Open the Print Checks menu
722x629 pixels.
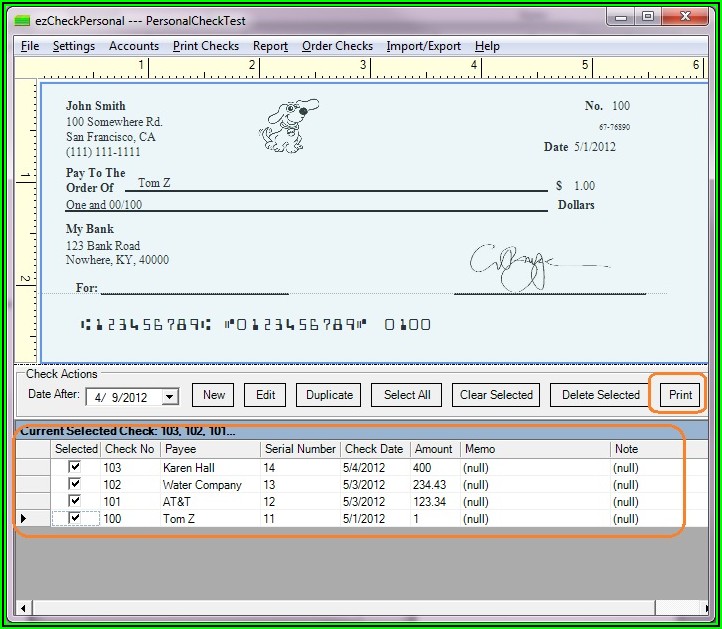point(205,46)
